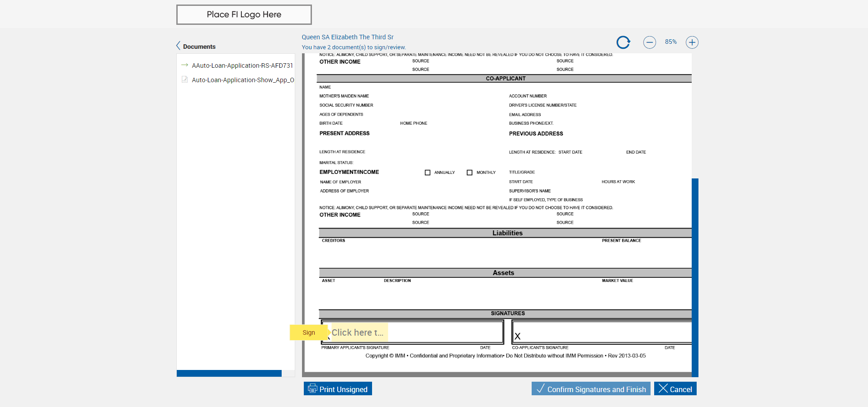This screenshot has width=868, height=407.
Task: Click the Documents back label
Action: point(199,47)
